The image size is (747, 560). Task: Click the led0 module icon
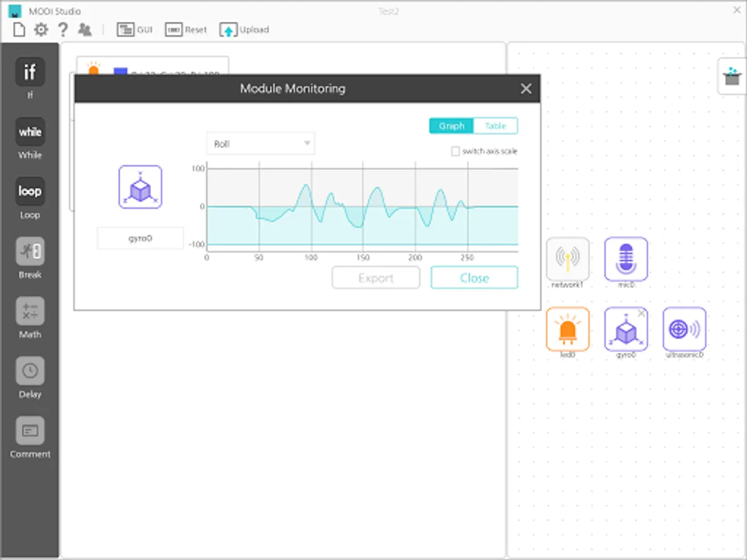pyautogui.click(x=567, y=329)
